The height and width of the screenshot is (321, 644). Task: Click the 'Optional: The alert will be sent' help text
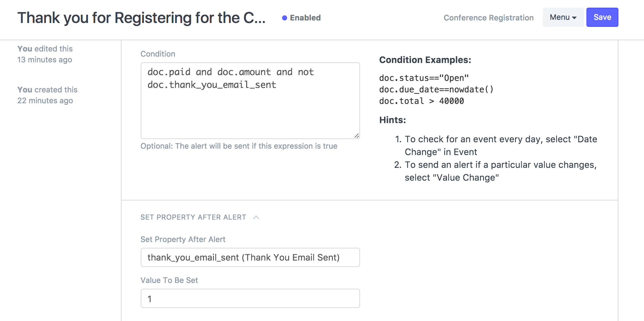click(x=239, y=146)
